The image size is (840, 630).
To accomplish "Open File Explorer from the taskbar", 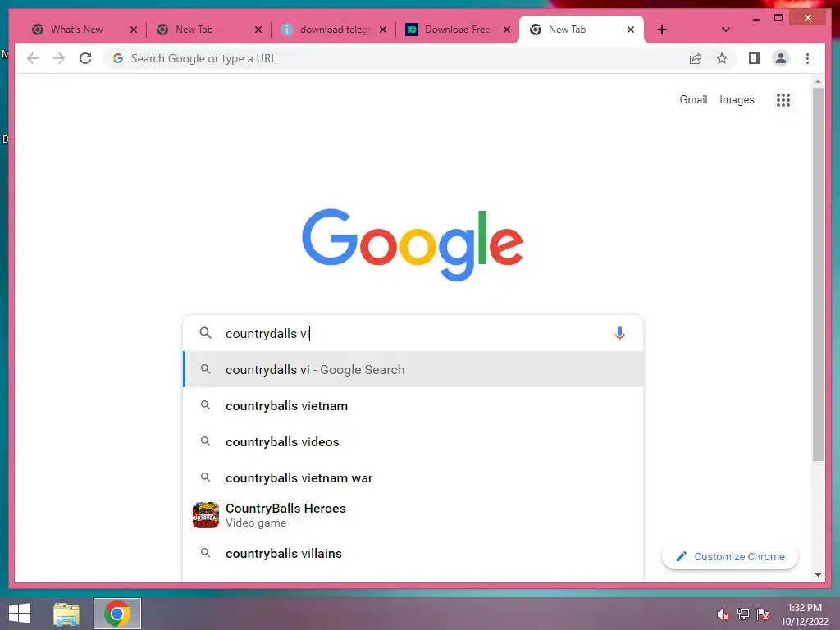I will click(66, 614).
